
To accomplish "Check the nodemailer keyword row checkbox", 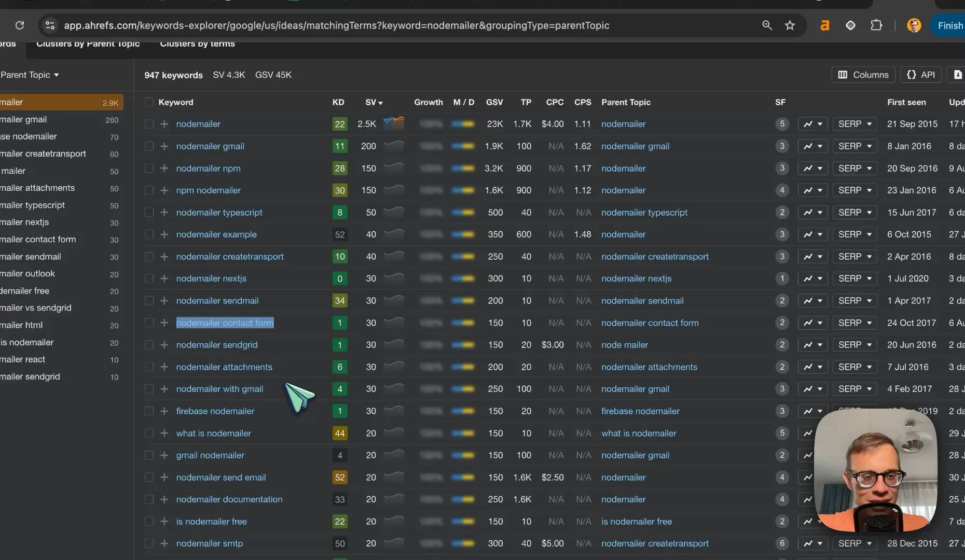I will pyautogui.click(x=149, y=124).
